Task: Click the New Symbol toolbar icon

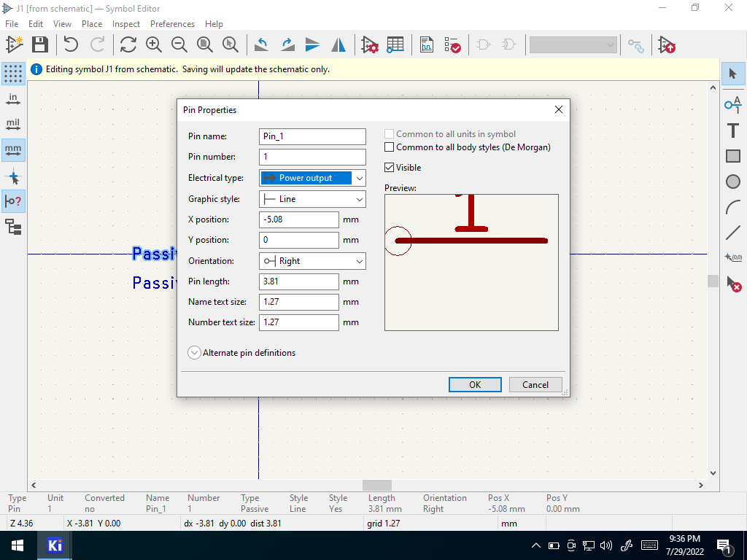Action: pos(15,45)
